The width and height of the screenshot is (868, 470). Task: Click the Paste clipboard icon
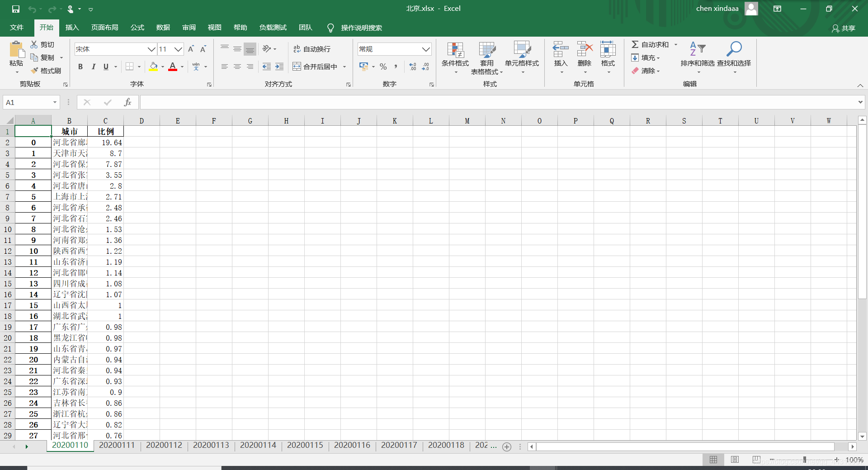16,49
